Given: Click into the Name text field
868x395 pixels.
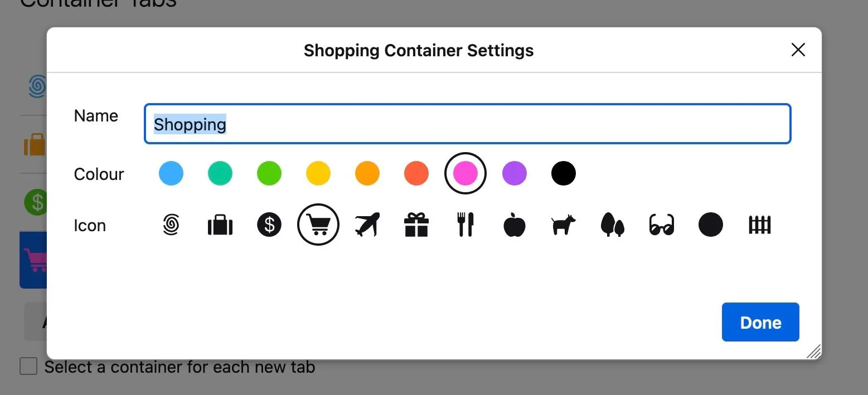Looking at the screenshot, I should (468, 124).
